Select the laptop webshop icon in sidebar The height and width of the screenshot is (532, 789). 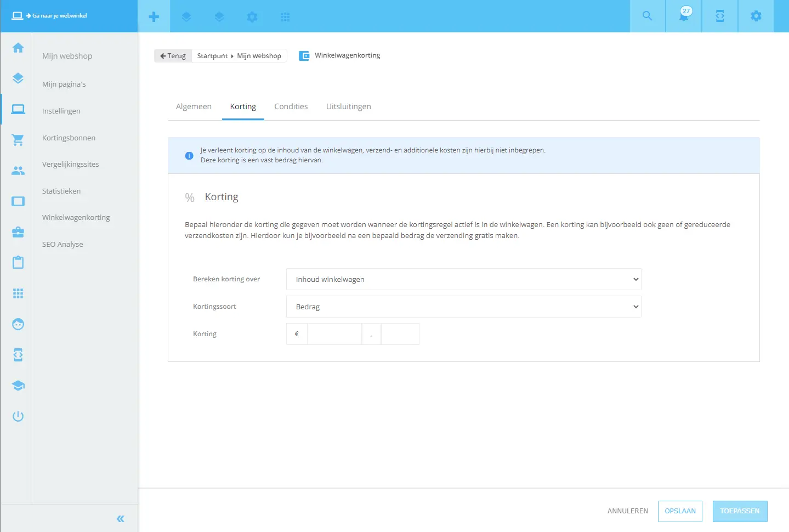click(18, 109)
